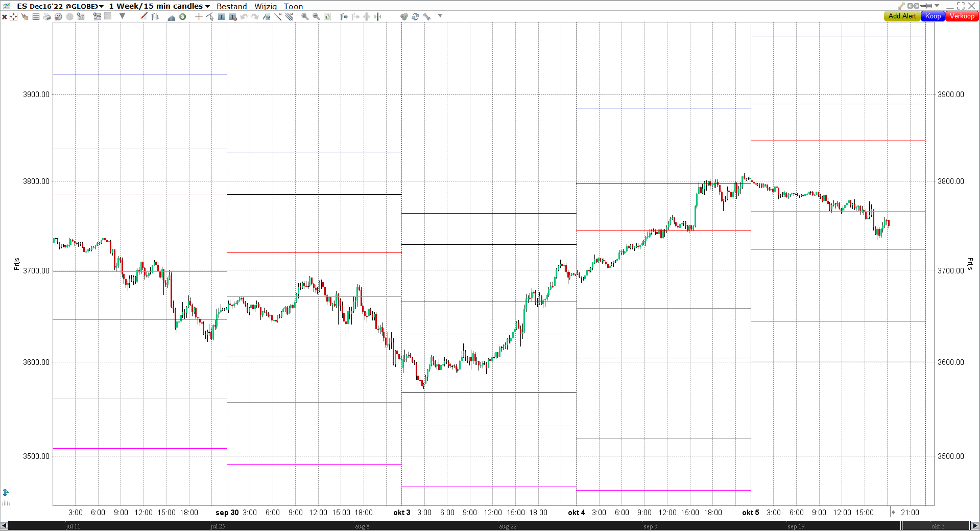The image size is (980, 531).
Task: Open the dark triangle dropdown in toolbar
Action: pyautogui.click(x=122, y=16)
